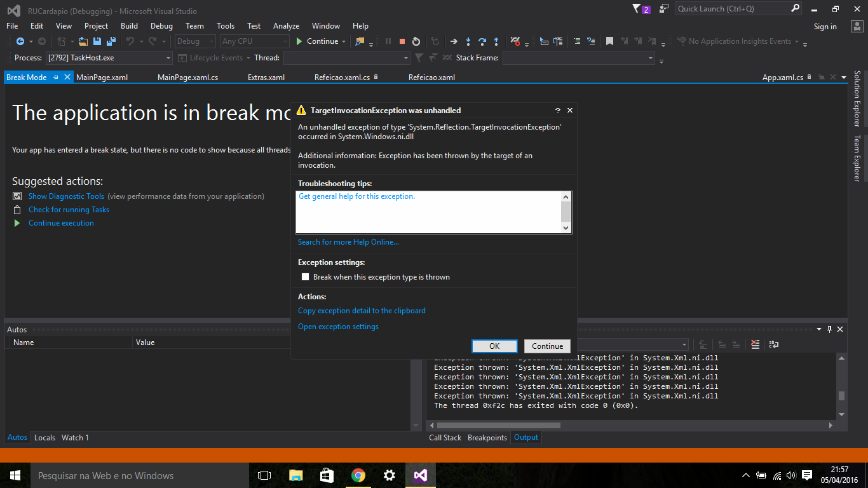Screen dimensions: 868x488
Task: Click Clear All in the Output toolbar
Action: coord(755,344)
